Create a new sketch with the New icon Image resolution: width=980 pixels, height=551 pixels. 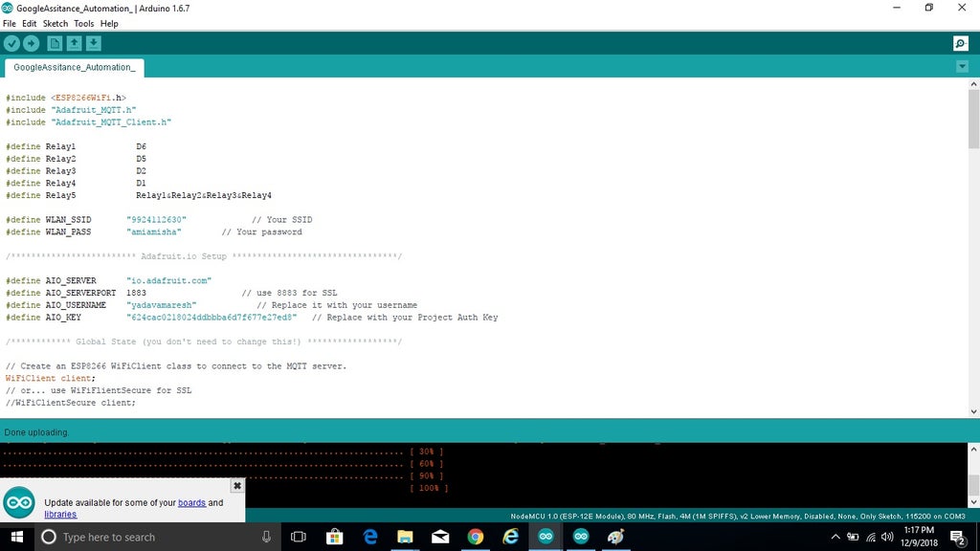tap(55, 43)
